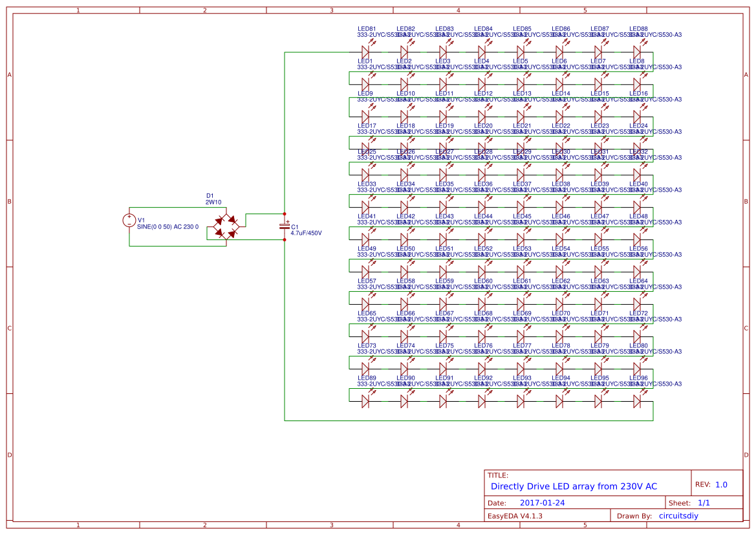Viewport: 756px width, 535px height.
Task: Select the schematic title text in title block
Action: click(574, 486)
